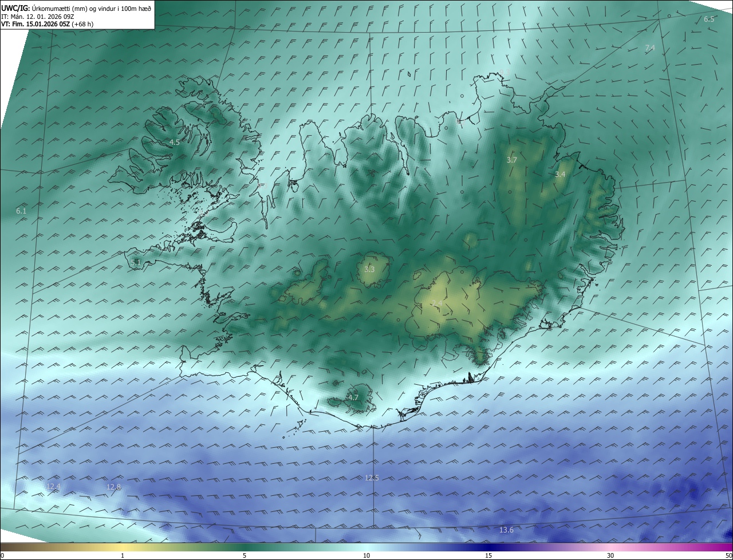Click the 3.7 value in northeast highlands
This screenshot has width=733, height=560.
pyautogui.click(x=512, y=160)
